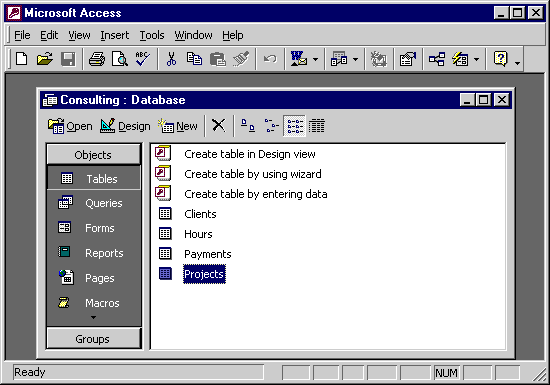The height and width of the screenshot is (385, 550).
Task: Click the Format Painter brush icon
Action: [x=241, y=59]
